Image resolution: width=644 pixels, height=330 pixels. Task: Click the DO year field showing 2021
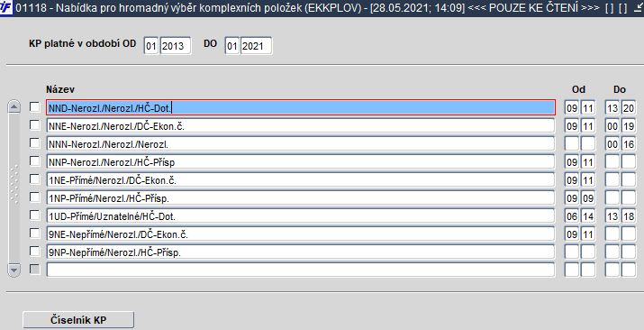pyautogui.click(x=257, y=46)
